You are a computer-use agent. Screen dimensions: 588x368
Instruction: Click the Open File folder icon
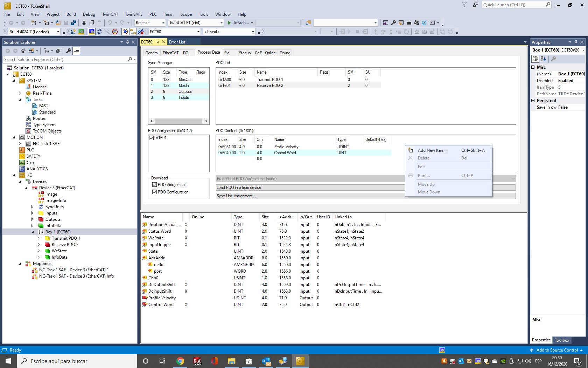[58, 23]
